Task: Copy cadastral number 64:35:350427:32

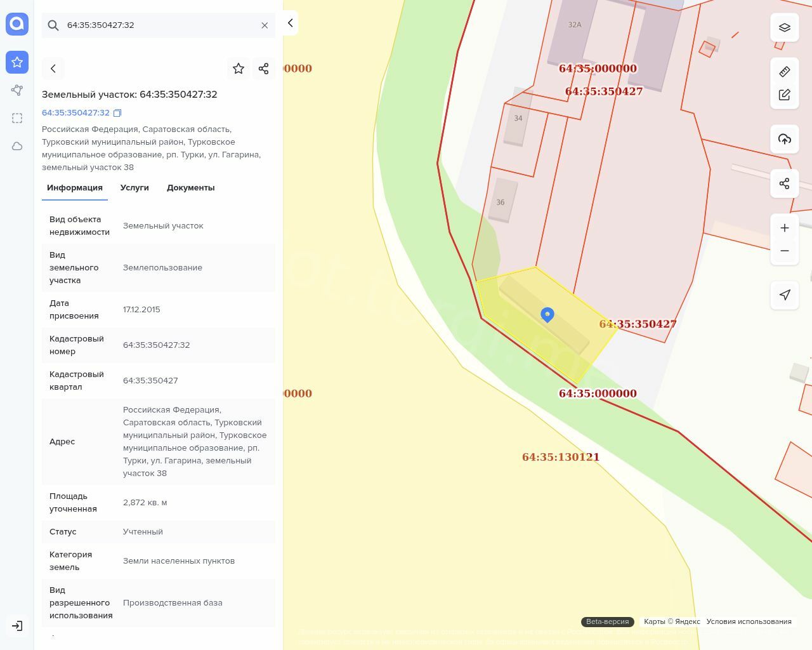Action: coord(117,113)
